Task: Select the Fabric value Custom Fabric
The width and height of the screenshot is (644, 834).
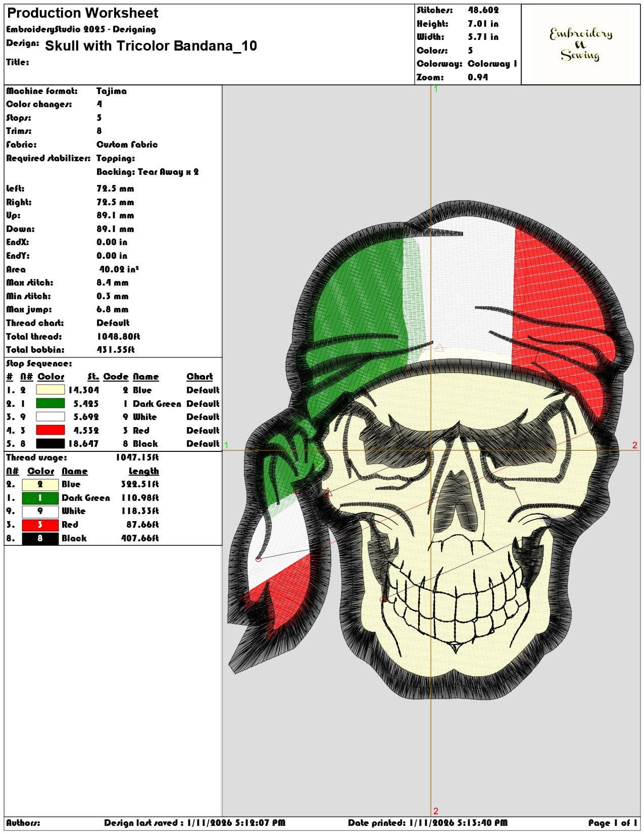Action: coord(127,145)
